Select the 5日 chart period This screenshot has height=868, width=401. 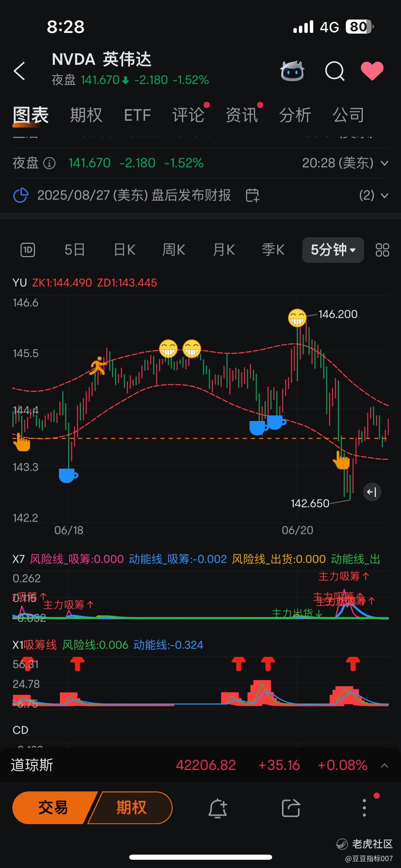(x=75, y=250)
